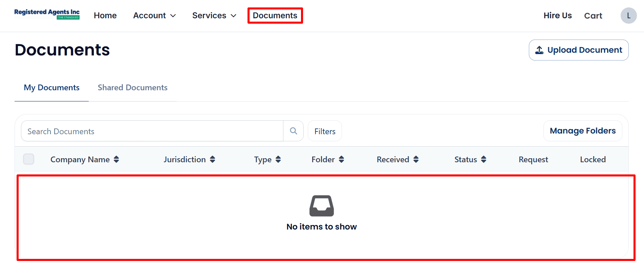Expand the Account dropdown menu
This screenshot has width=644, height=264.
[x=154, y=16]
